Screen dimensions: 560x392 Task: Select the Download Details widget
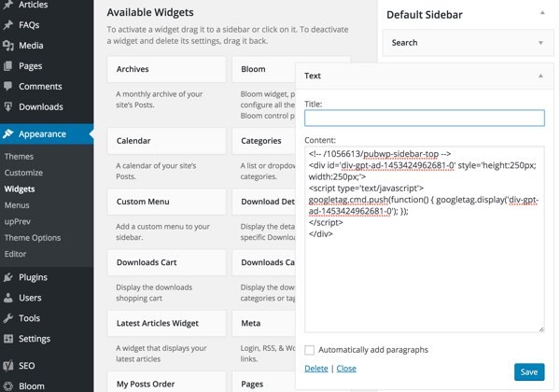263,202
